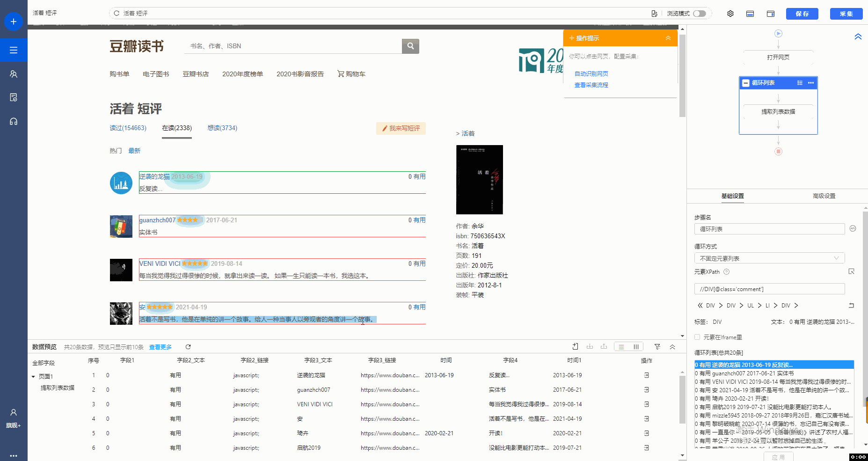Click the row 4 operation icon in data table

pos(646,419)
